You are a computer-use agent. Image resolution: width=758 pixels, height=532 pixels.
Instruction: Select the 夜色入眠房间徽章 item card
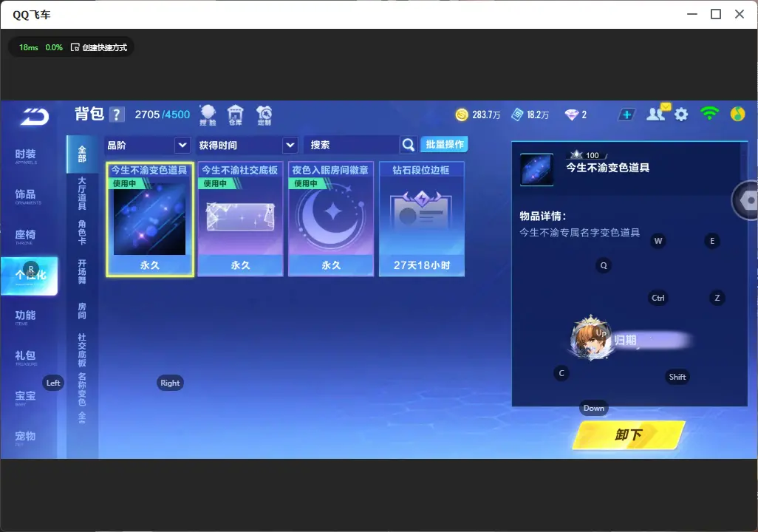coord(331,219)
